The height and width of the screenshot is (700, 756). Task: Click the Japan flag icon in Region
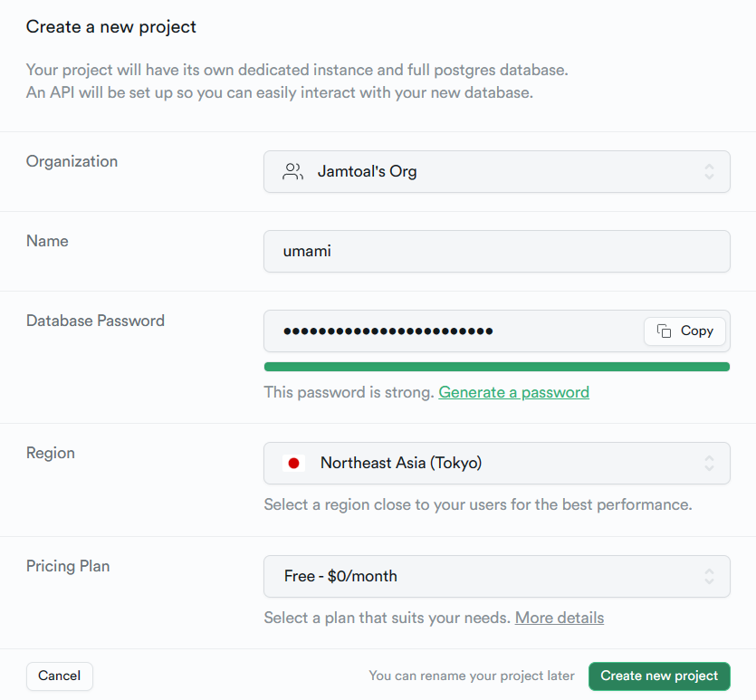pyautogui.click(x=293, y=464)
